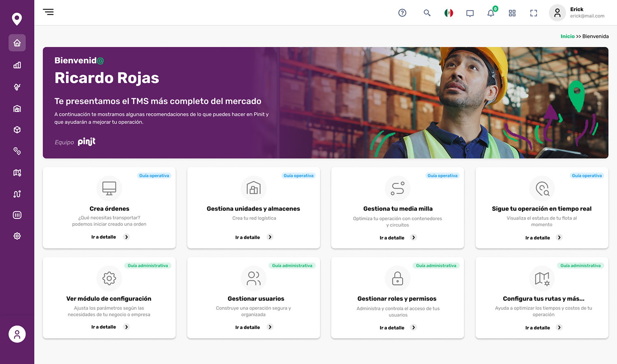The height and width of the screenshot is (364, 617).
Task: Click the settings gear in sidebar
Action: 17,236
